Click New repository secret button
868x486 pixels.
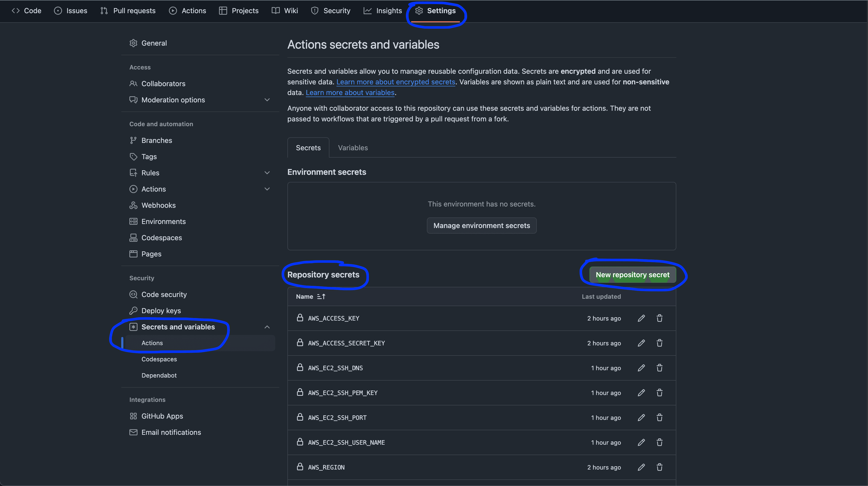[x=633, y=275]
